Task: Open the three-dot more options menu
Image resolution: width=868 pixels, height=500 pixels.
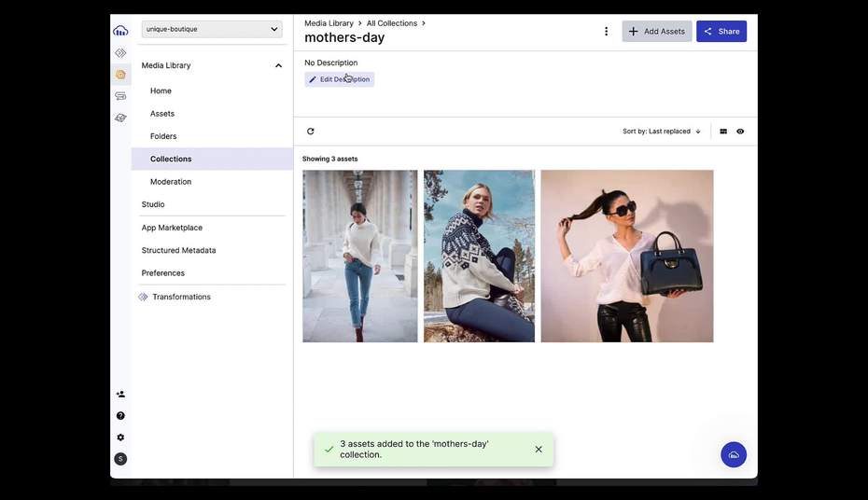Action: coord(606,32)
